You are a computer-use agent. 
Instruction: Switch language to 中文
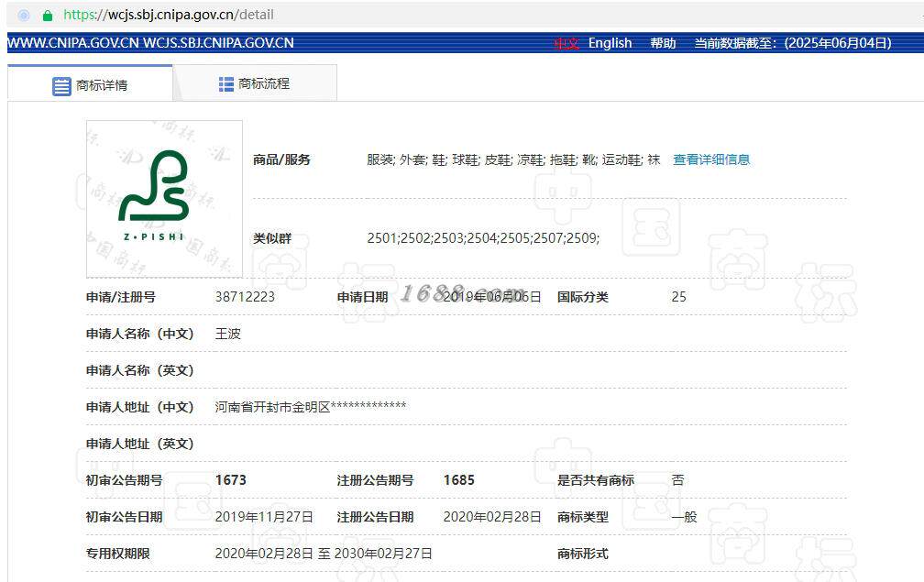point(566,43)
